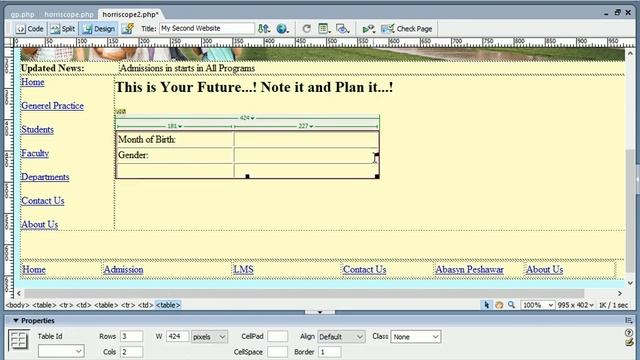The width and height of the screenshot is (640, 360).
Task: Open the Properties panel options menu icon
Action: pos(629,320)
